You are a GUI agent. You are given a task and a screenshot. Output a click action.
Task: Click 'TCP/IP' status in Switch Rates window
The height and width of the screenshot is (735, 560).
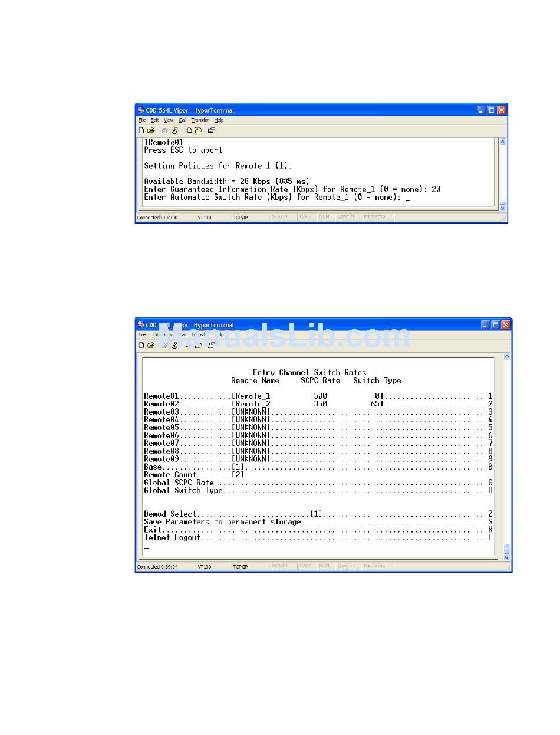pos(240,566)
